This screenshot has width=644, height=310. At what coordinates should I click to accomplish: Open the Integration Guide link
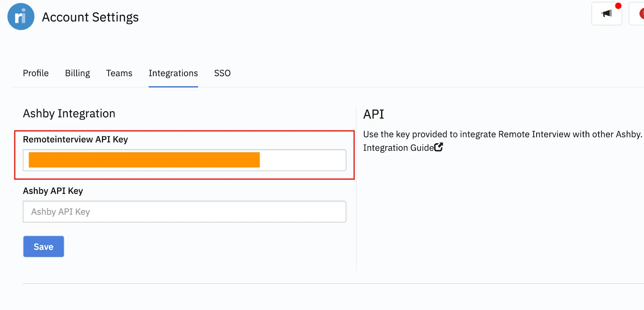pyautogui.click(x=398, y=148)
